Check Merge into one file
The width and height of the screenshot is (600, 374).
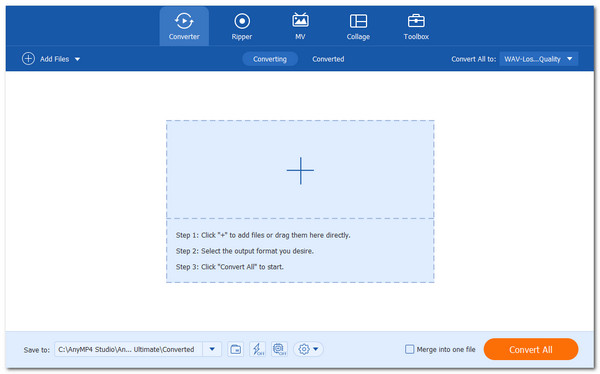[x=409, y=349]
